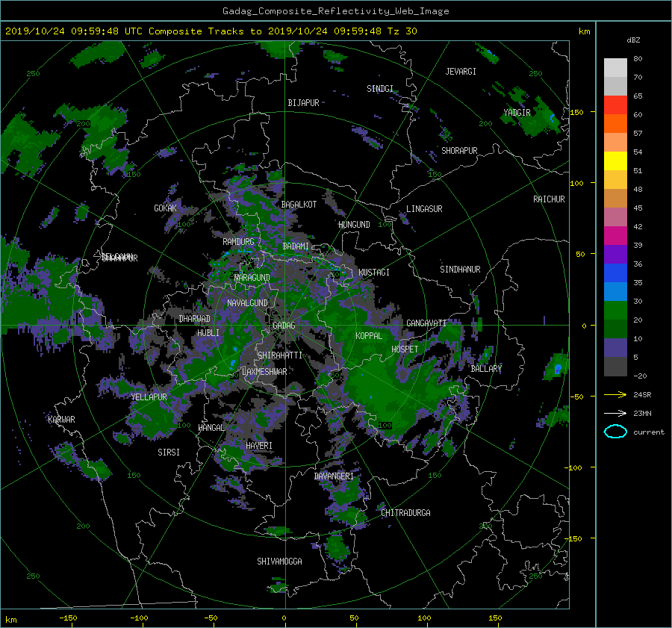Click the KOPPAL city label
Screen dimensions: 672x628
(x=369, y=336)
